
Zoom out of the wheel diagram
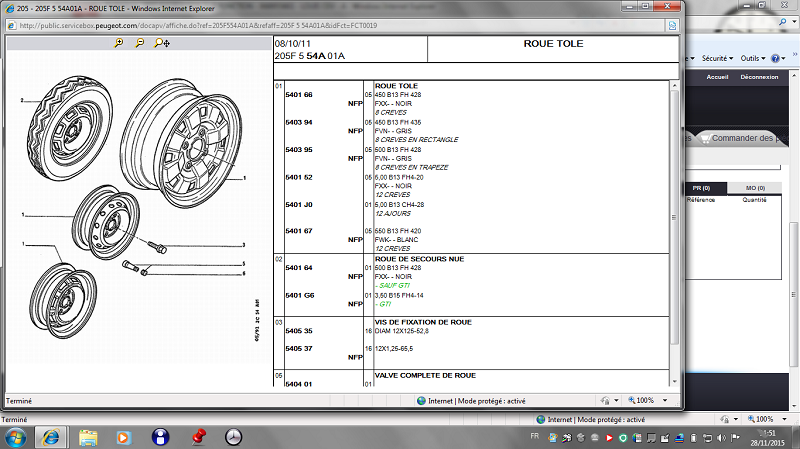point(139,43)
